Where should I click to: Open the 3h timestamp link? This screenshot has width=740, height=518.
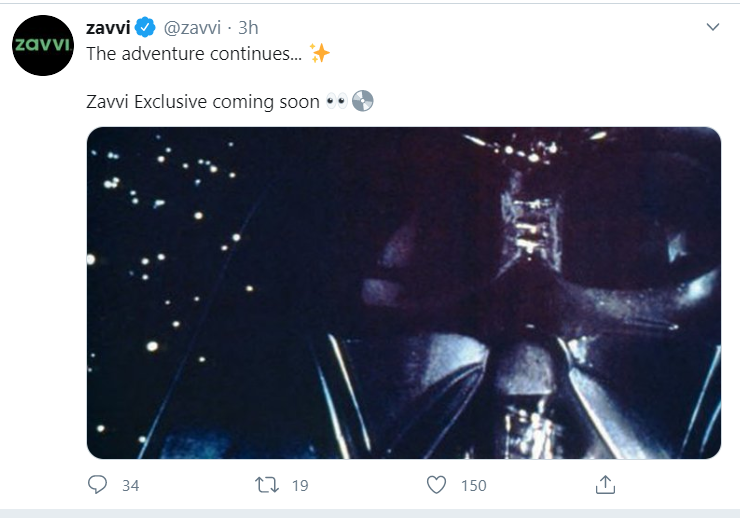point(248,27)
